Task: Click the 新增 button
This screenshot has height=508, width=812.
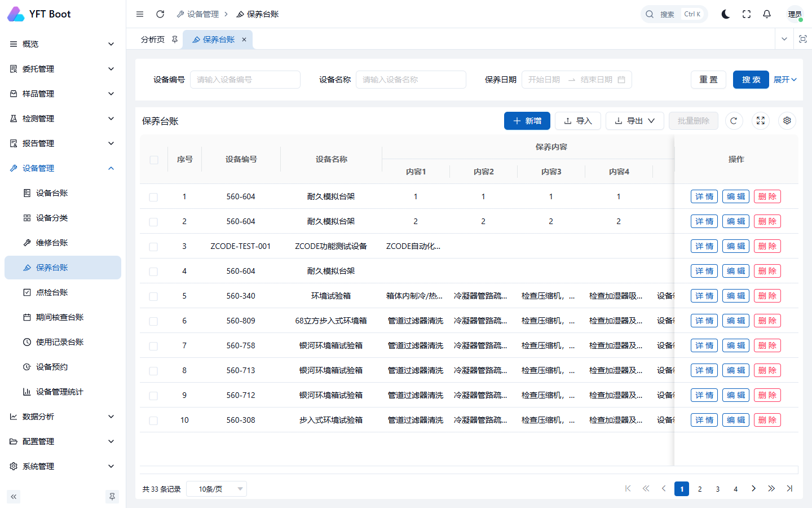Action: tap(527, 121)
